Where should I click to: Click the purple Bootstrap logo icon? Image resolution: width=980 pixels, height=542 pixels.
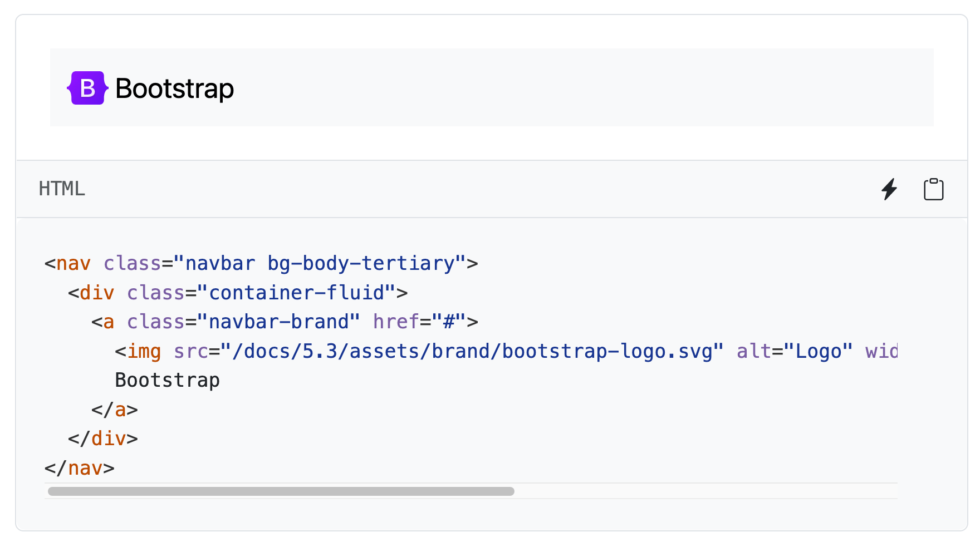87,87
